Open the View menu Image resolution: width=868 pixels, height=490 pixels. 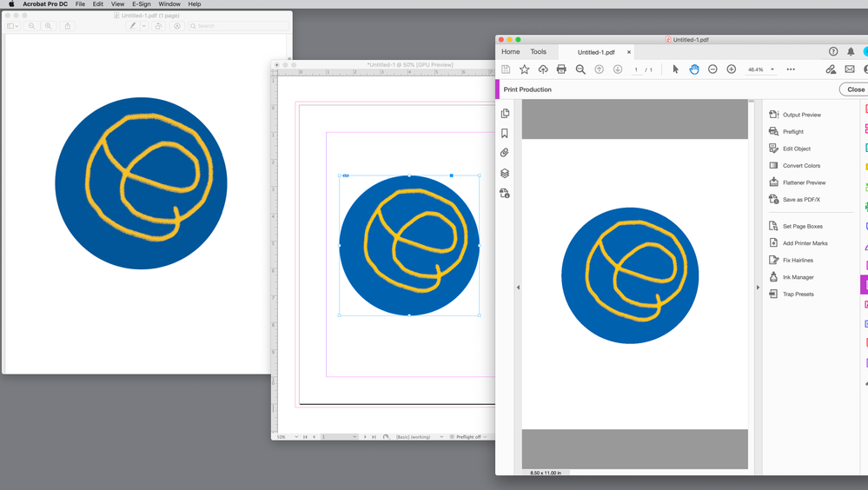point(117,3)
